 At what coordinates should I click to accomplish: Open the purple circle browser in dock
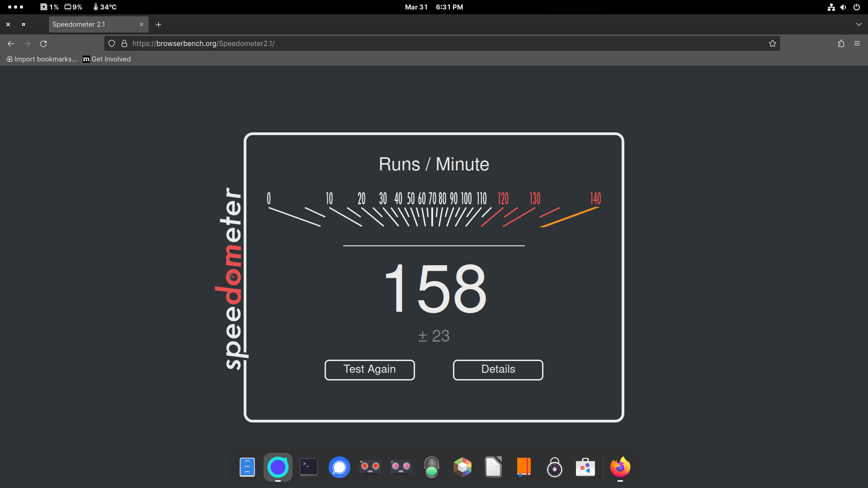(278, 467)
